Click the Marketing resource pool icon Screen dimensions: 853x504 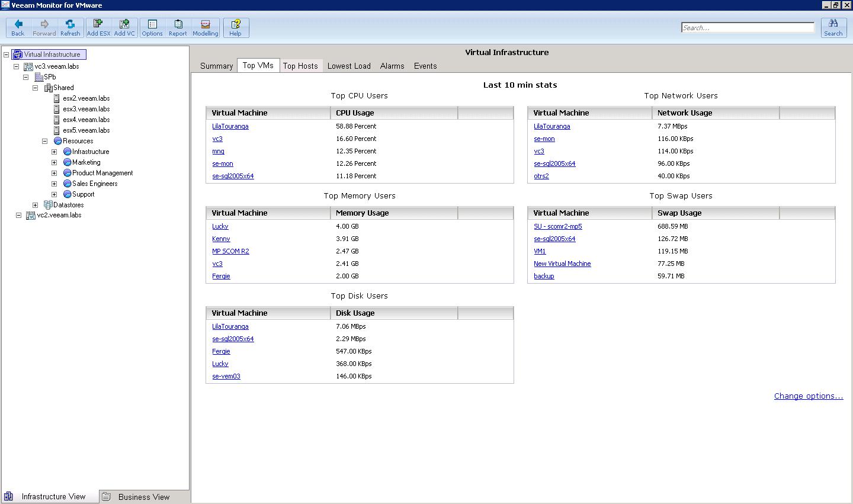[67, 162]
